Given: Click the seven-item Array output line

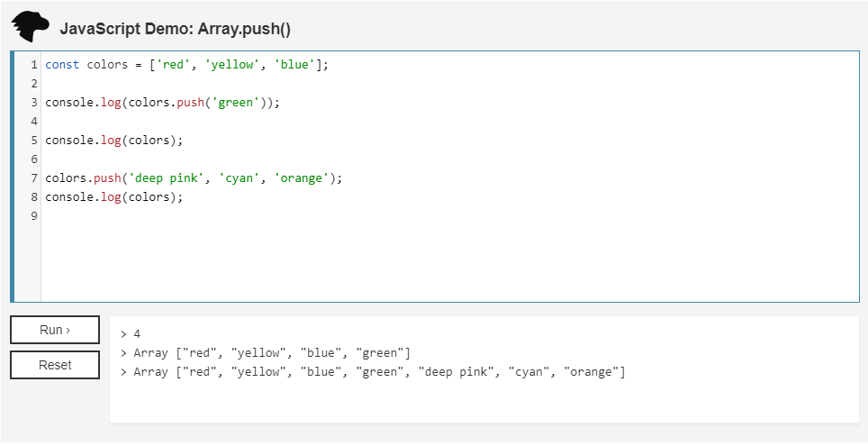Looking at the screenshot, I should tap(378, 372).
